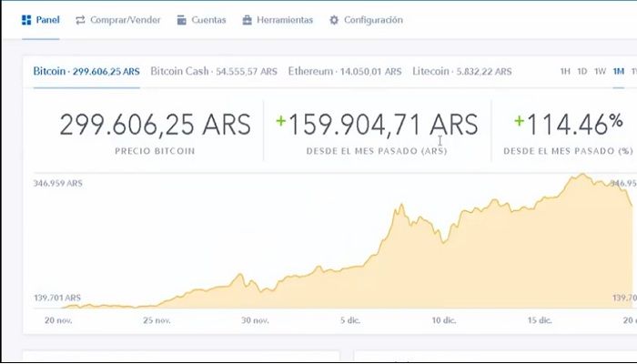Viewport: 637px width, 364px height.
Task: Click the +159.904,71 ARS monthly change
Action: (x=377, y=125)
